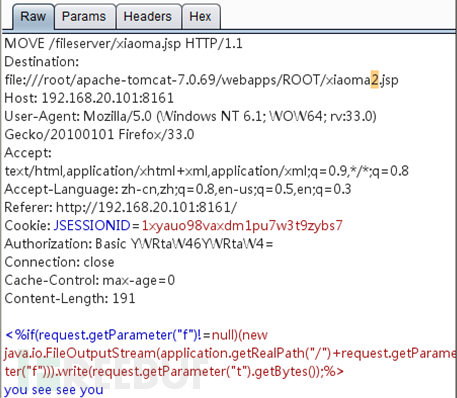This screenshot has width=457, height=398.
Task: Click the Authorization: Basic header line
Action: [139, 244]
